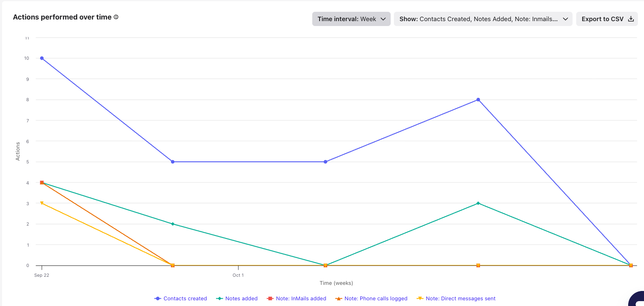This screenshot has height=306, width=644.
Task: Toggle Note: InMails added legend label
Action: pos(301,299)
